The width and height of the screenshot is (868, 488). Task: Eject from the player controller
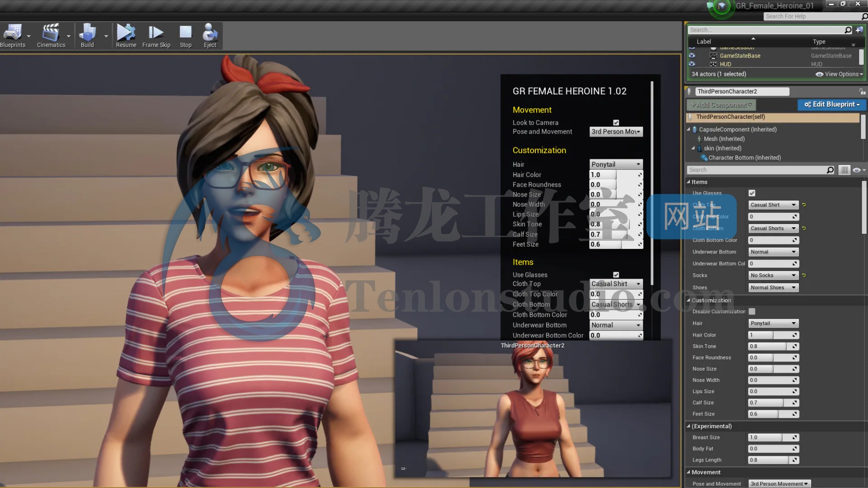210,36
